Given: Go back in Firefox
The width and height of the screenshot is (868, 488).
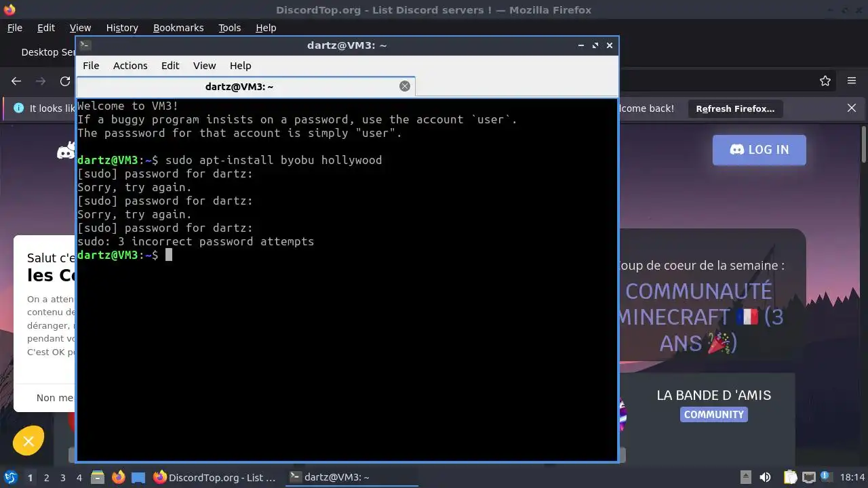Looking at the screenshot, I should pos(16,81).
